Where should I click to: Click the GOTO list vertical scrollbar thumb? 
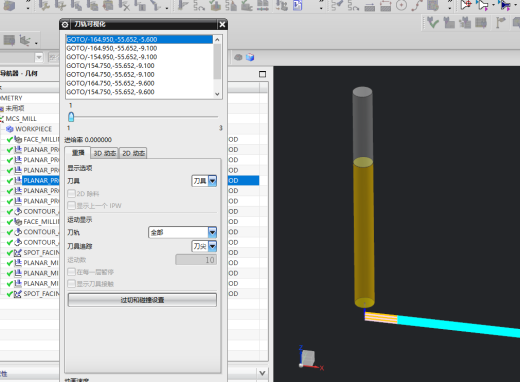point(217,61)
